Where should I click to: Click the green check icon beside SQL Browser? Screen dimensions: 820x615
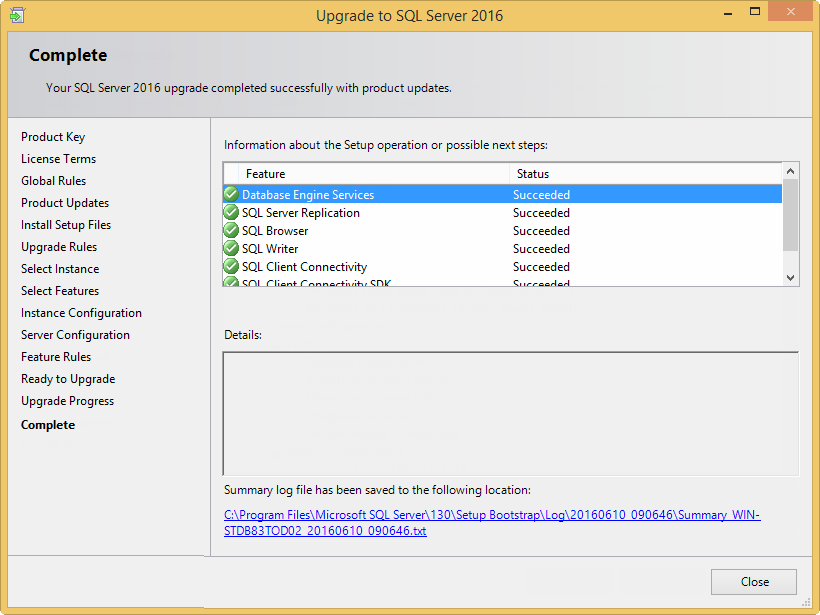231,231
